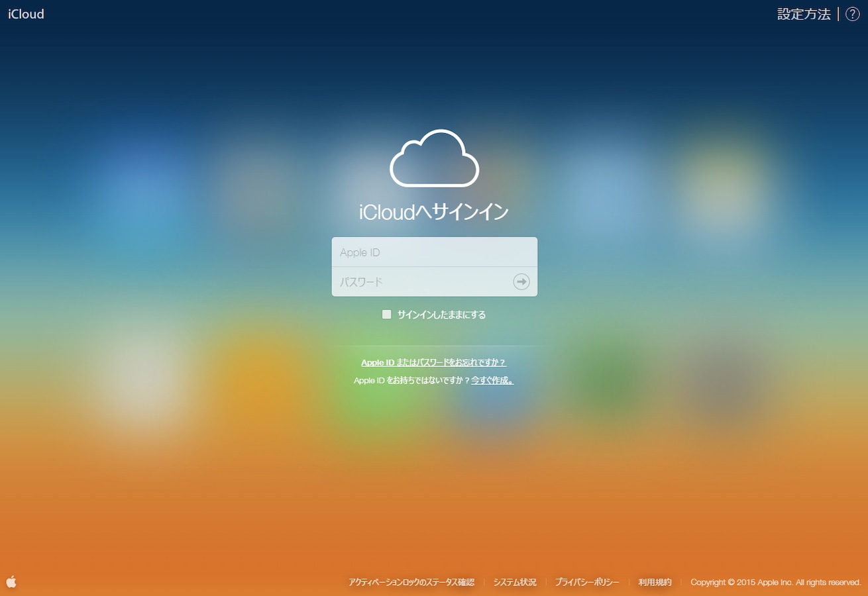The width and height of the screenshot is (868, 596).
Task: Click the Apple logo in footer
Action: [x=11, y=582]
